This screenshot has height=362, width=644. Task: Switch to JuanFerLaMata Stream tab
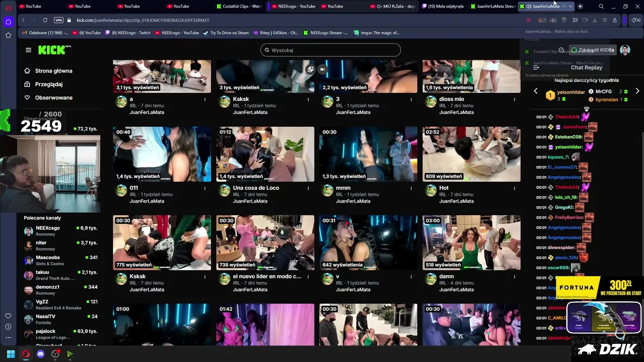[x=493, y=7]
